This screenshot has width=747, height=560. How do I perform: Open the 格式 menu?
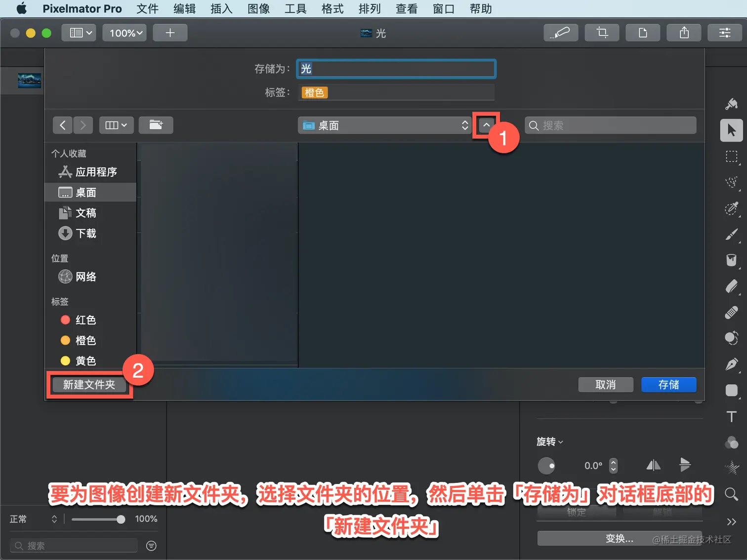point(332,8)
